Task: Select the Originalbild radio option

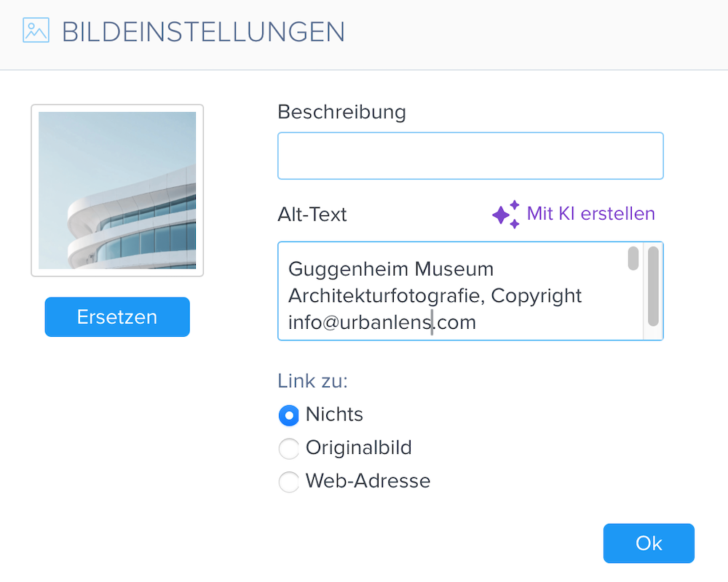Action: tap(289, 448)
